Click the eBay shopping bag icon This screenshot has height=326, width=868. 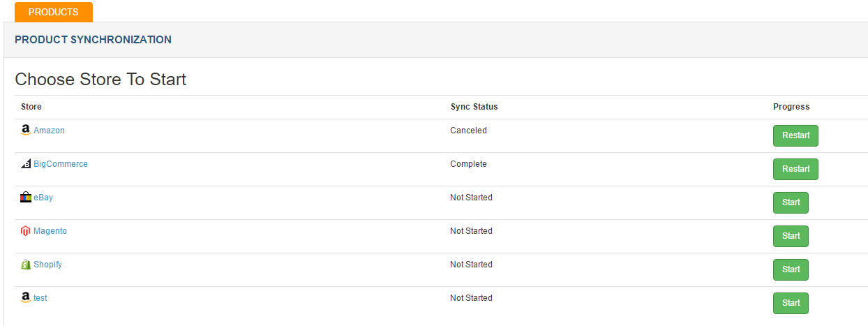click(x=26, y=198)
